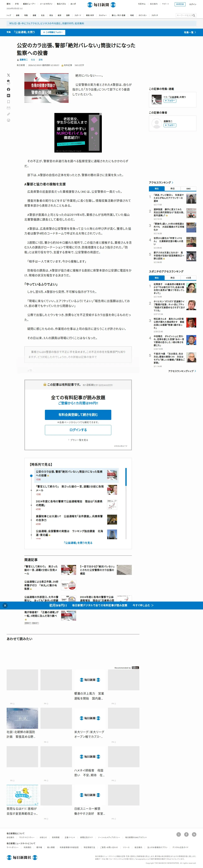
Task: Open the footer Facebook social icon
Action: 186,834
